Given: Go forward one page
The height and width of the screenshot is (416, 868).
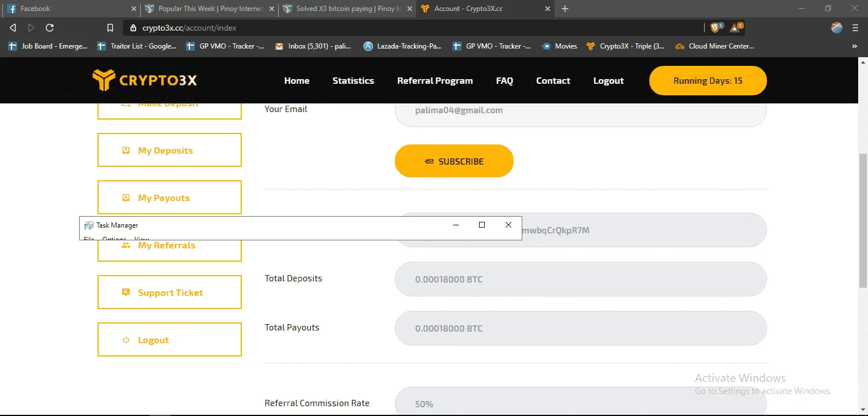Looking at the screenshot, I should pyautogui.click(x=31, y=28).
